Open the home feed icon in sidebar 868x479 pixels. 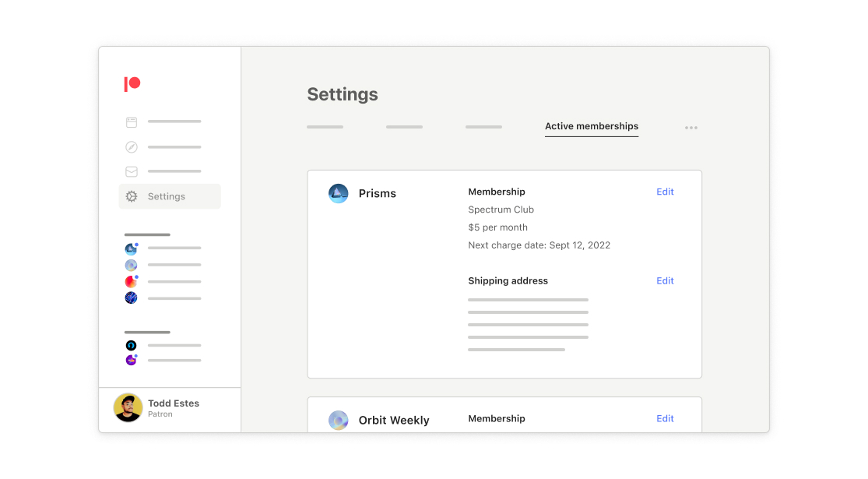132,122
